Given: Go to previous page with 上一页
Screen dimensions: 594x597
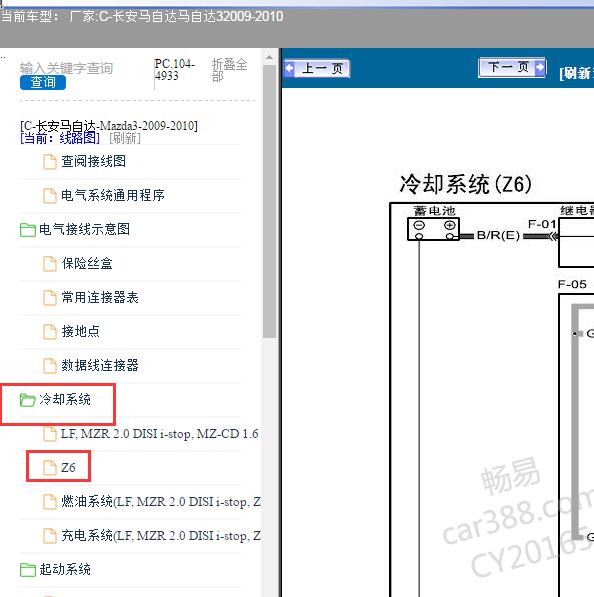Looking at the screenshot, I should 317,69.
